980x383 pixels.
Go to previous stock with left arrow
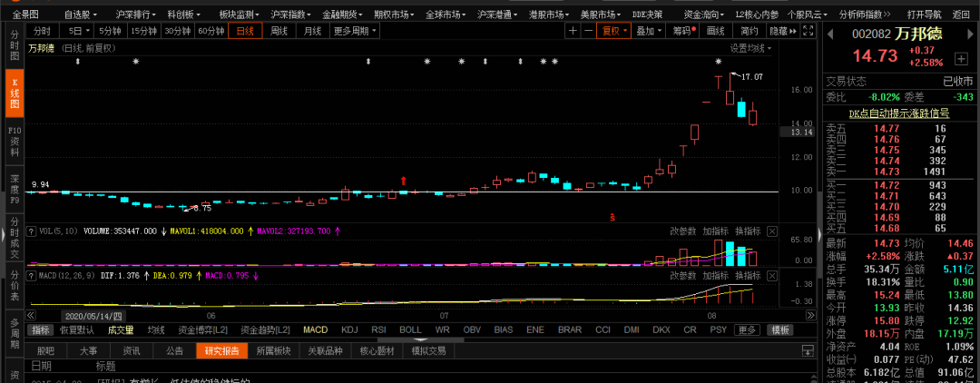(x=831, y=34)
